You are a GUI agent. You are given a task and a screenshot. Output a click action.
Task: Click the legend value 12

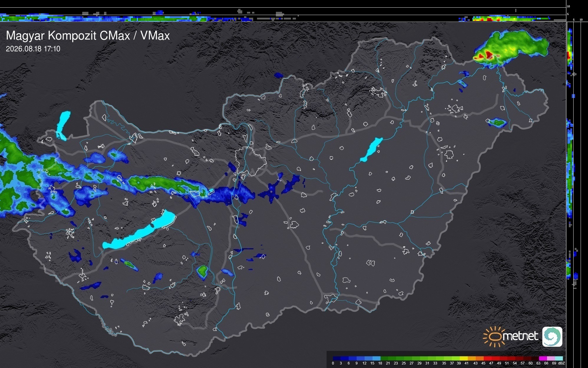tap(365, 363)
